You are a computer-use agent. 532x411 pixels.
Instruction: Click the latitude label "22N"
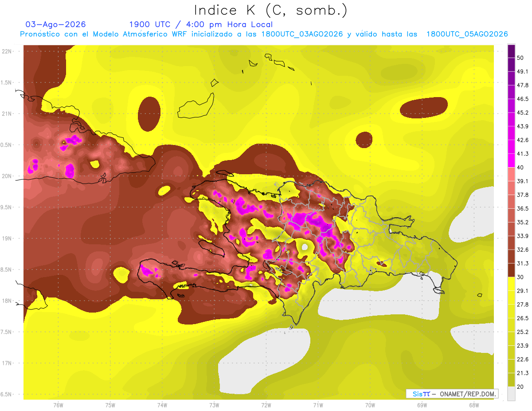tap(8, 51)
